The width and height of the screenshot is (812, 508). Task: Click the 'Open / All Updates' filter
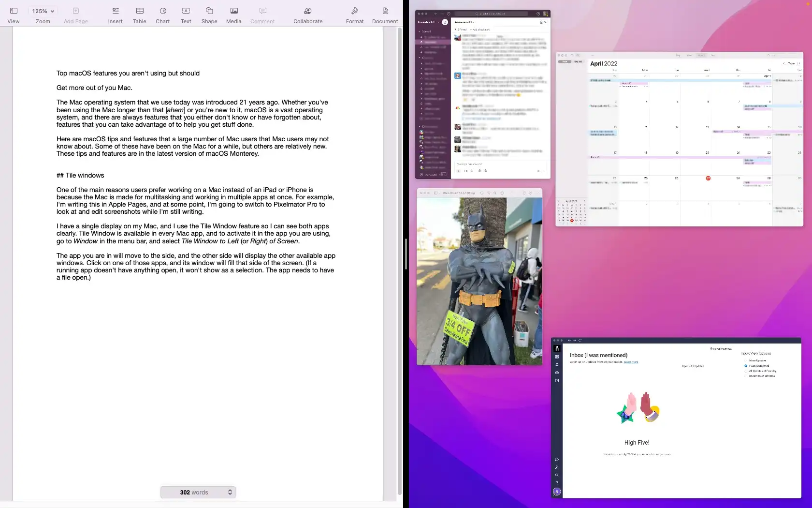(693, 366)
